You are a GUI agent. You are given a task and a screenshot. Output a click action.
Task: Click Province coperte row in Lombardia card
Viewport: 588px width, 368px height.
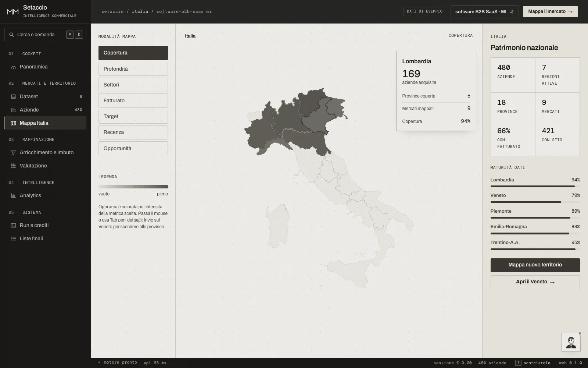pyautogui.click(x=436, y=96)
